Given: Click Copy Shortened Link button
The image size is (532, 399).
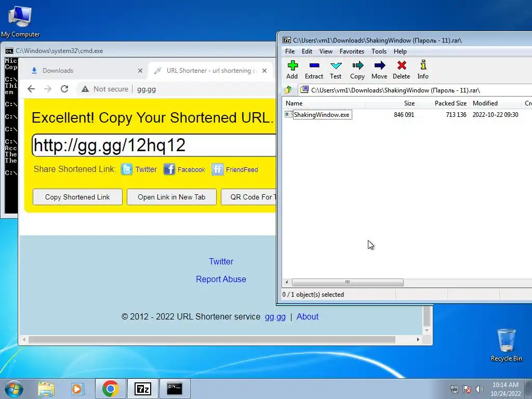Looking at the screenshot, I should pyautogui.click(x=77, y=197).
